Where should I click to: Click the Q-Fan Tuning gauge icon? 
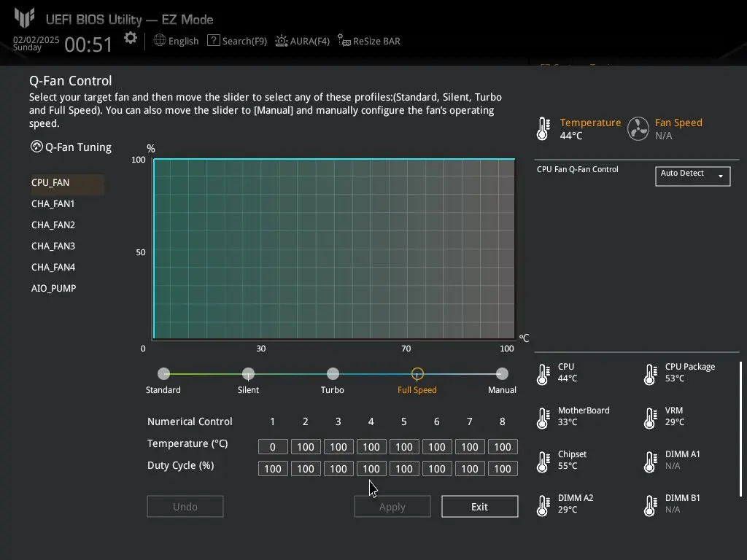pyautogui.click(x=36, y=147)
